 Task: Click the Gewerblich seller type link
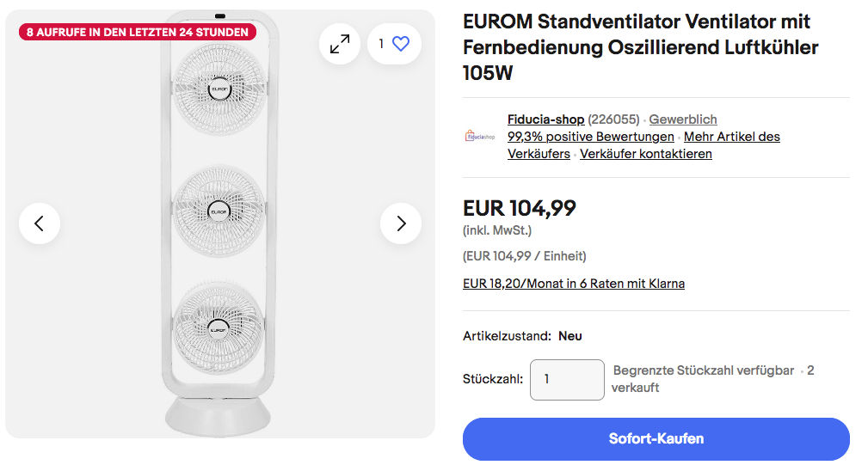point(682,119)
